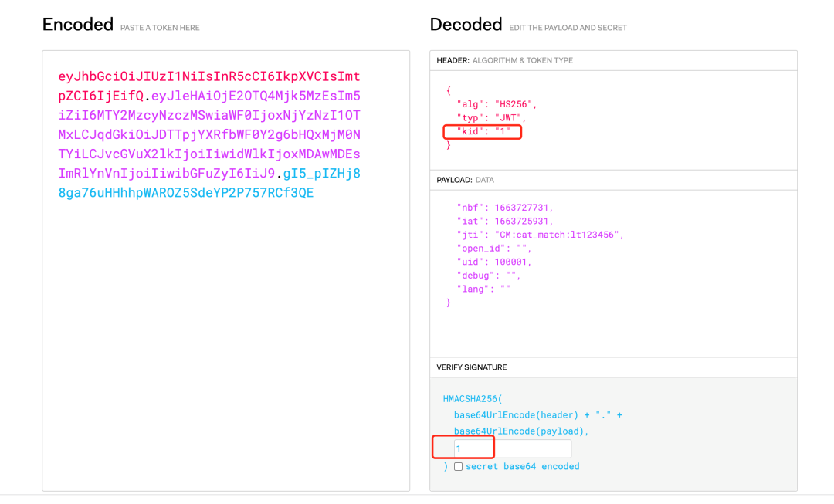Click the HEADER: ALGORITHM & TOKEN TYPE label
Image resolution: width=834 pixels, height=504 pixels.
504,60
